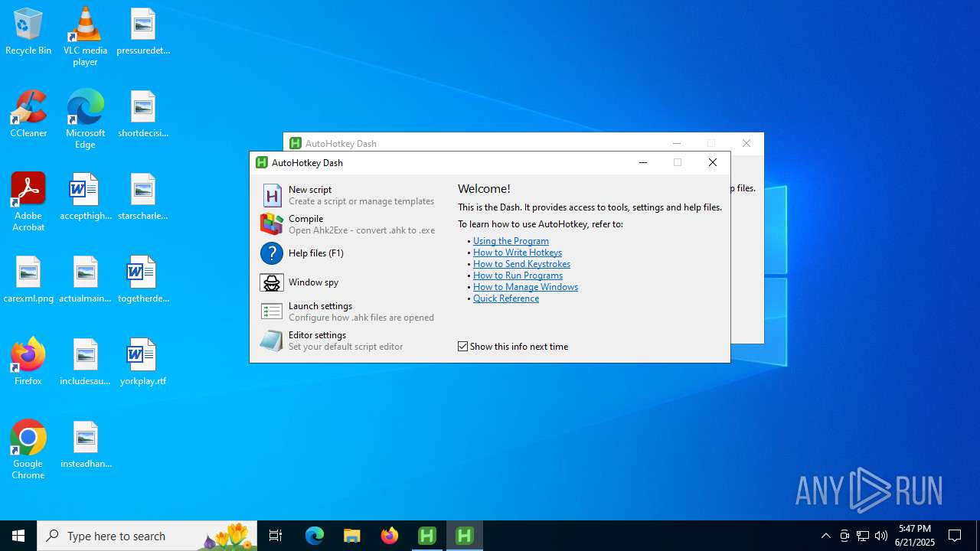The width and height of the screenshot is (980, 551).
Task: Close the front AutoHotkey Dash window
Action: coord(713,162)
